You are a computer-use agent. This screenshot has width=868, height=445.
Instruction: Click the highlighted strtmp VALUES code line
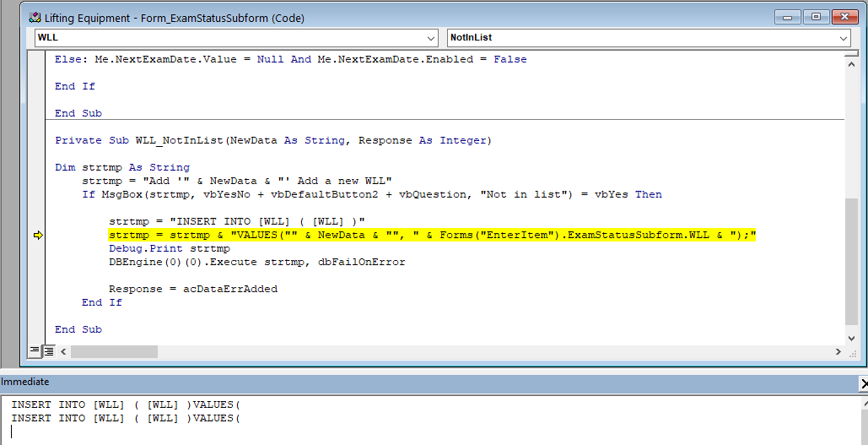coord(433,235)
